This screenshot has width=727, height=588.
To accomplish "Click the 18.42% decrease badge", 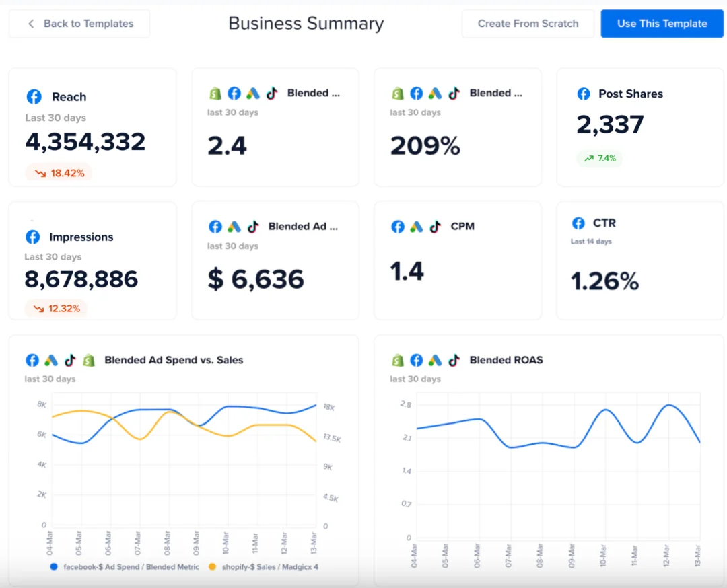I will [x=59, y=173].
